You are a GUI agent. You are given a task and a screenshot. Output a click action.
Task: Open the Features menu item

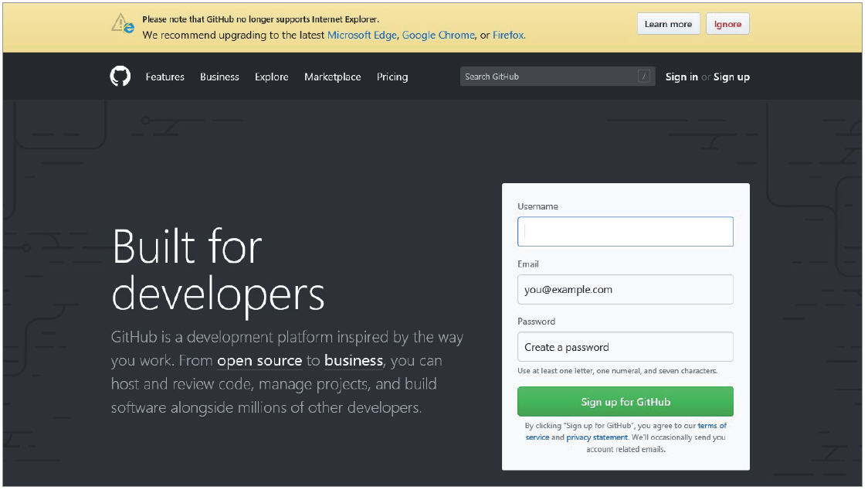pos(165,77)
